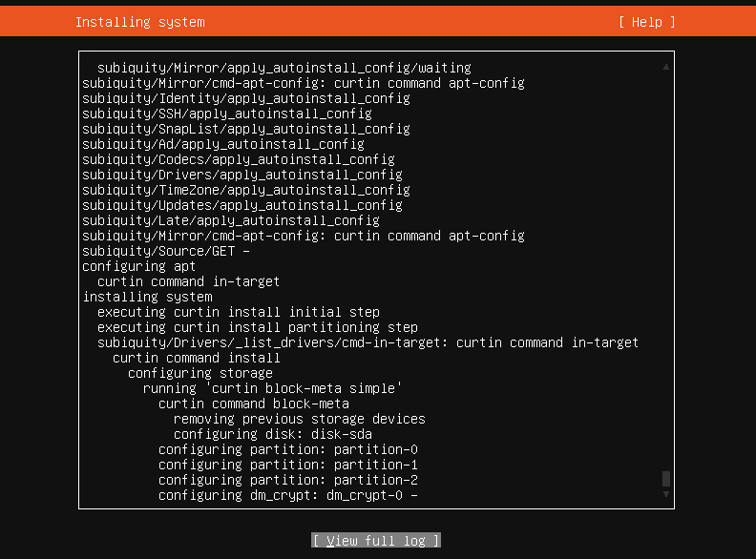Click the scroll up arrow of the log

[666, 67]
